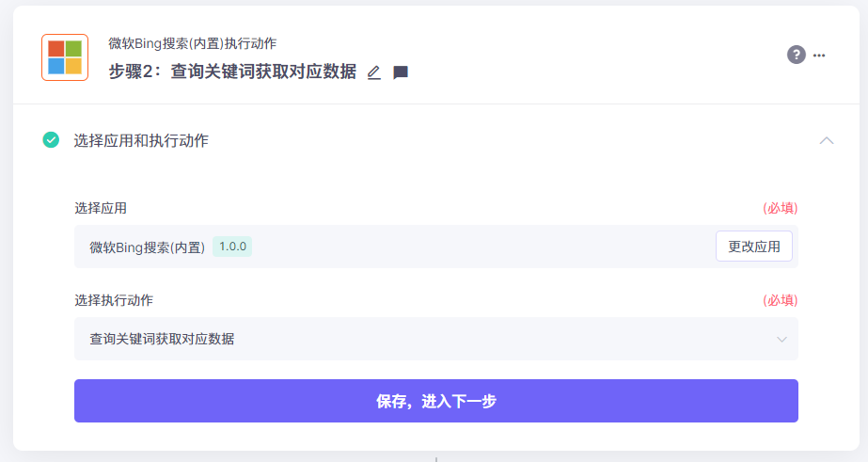Click the 选择执行动作 field label
Screen dimensions: 868x462
pos(114,300)
